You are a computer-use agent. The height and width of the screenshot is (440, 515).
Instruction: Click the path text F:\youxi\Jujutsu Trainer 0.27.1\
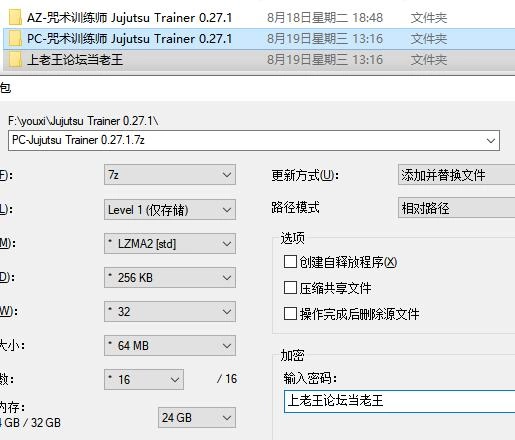tap(83, 121)
